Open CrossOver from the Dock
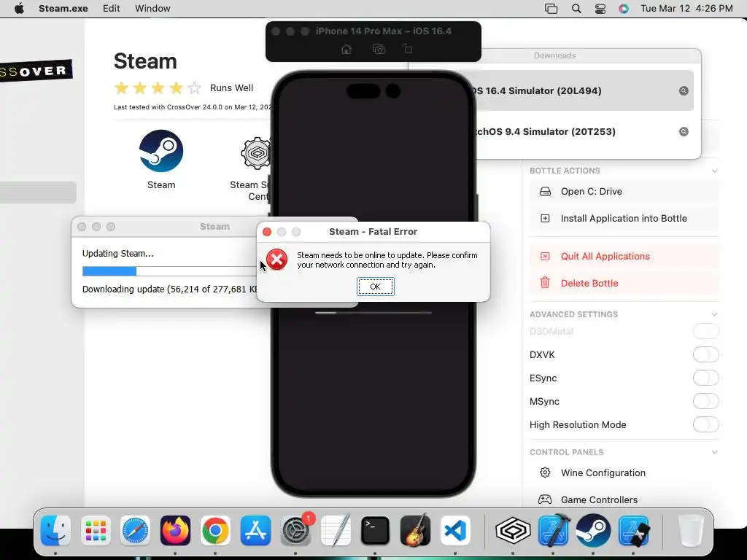 click(x=513, y=530)
